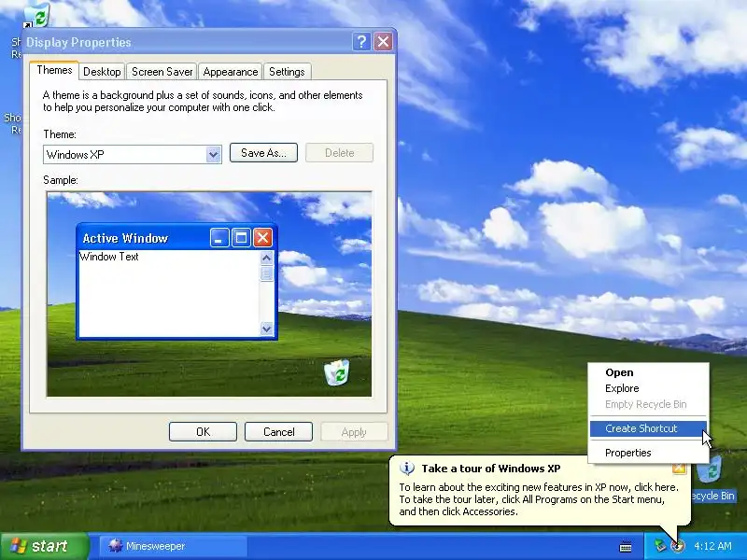Click Cancel in Display Properties
The width and height of the screenshot is (747, 560).
click(278, 432)
